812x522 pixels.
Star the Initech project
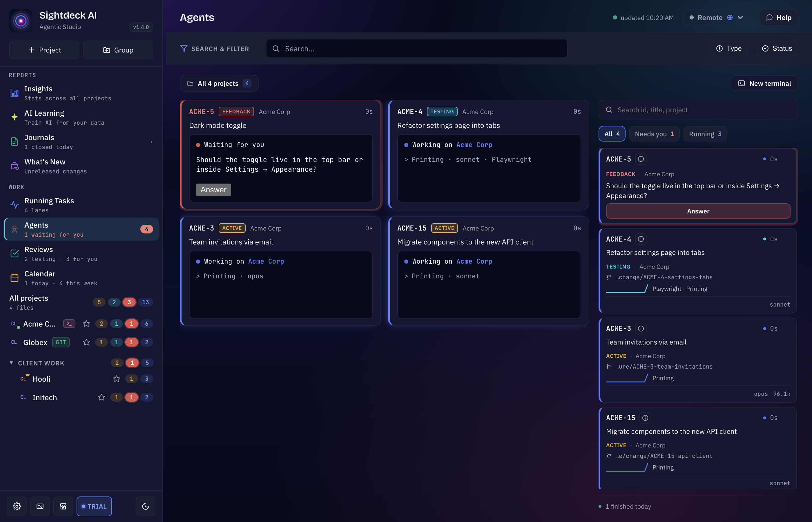[101, 397]
